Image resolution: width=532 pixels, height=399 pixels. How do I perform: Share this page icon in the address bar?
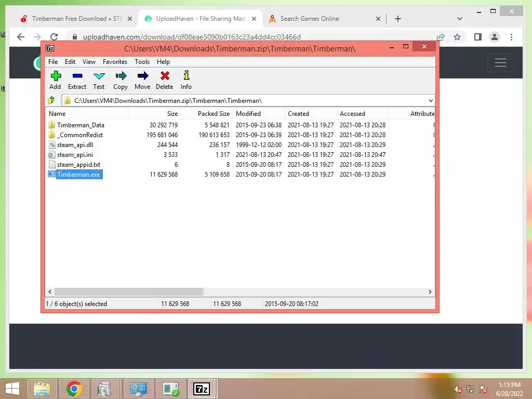(x=441, y=37)
